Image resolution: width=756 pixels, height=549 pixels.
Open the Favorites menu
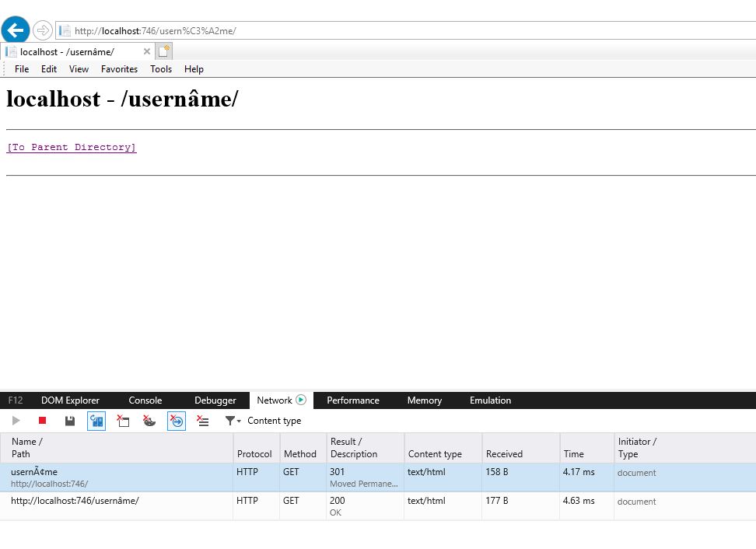pyautogui.click(x=119, y=69)
